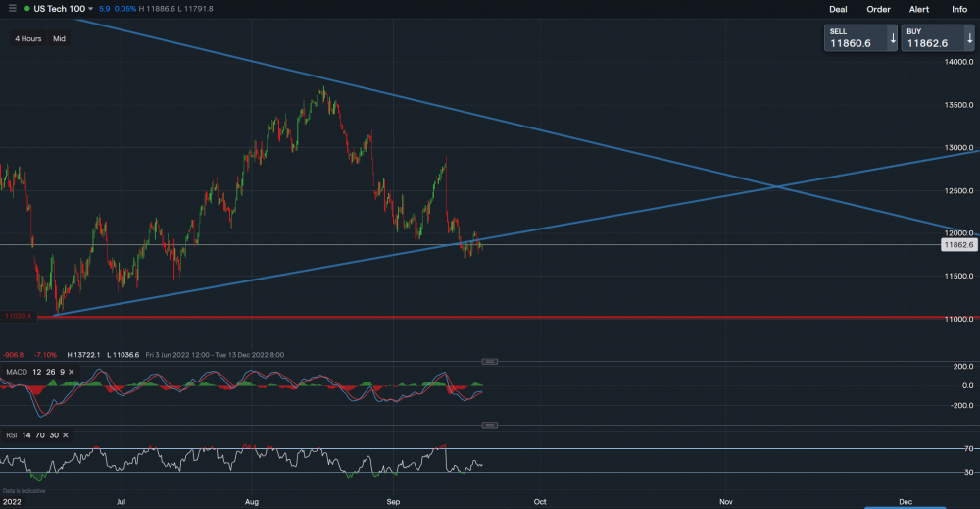Click the arrow next to BUY price

click(969, 38)
